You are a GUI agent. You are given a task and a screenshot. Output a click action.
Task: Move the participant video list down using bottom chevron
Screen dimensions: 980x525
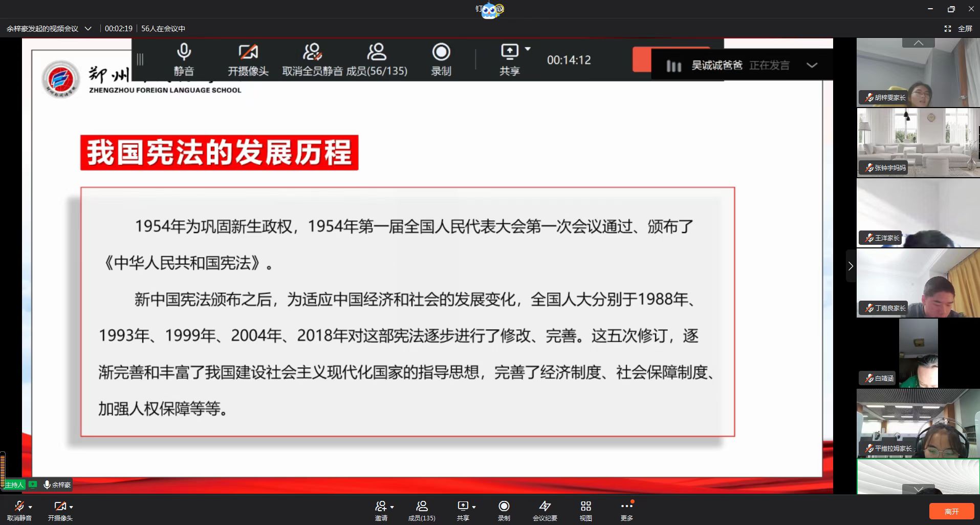click(919, 489)
